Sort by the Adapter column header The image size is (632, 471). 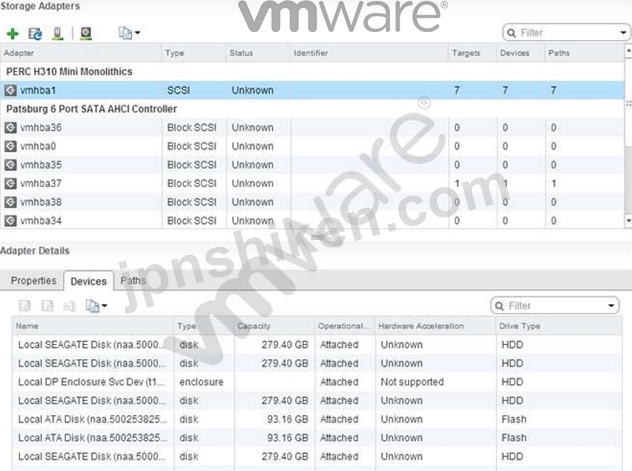click(81, 53)
